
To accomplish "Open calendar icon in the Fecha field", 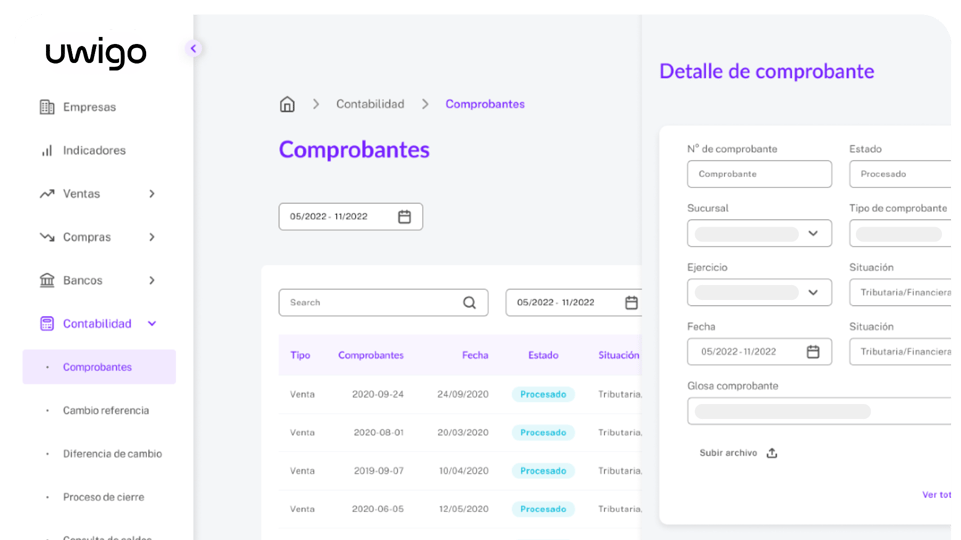I will point(813,352).
